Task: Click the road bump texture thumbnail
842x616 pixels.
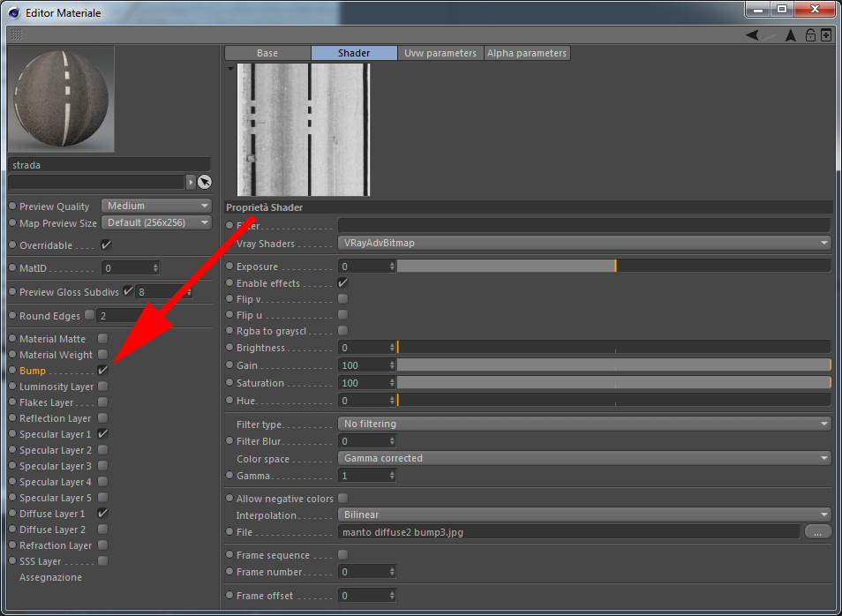Action: [x=304, y=130]
